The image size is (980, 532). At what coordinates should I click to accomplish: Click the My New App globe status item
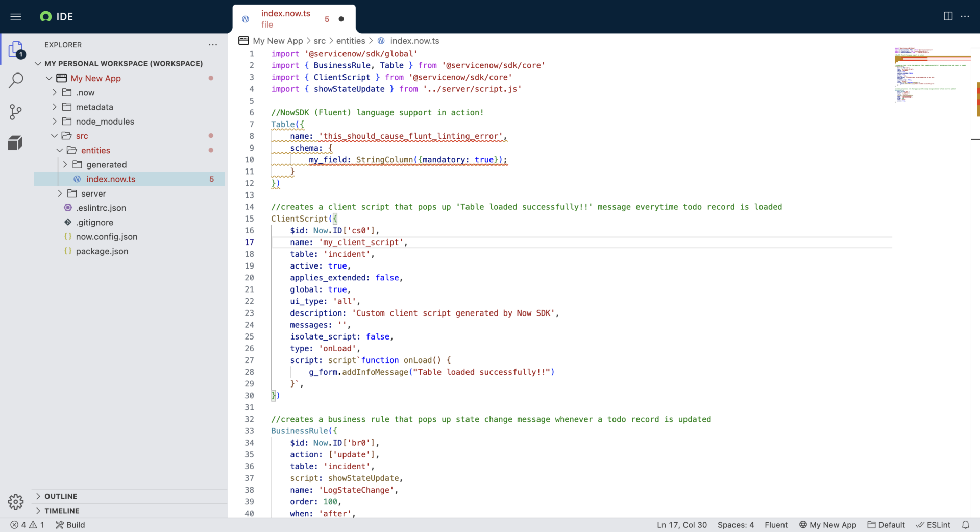click(x=828, y=525)
